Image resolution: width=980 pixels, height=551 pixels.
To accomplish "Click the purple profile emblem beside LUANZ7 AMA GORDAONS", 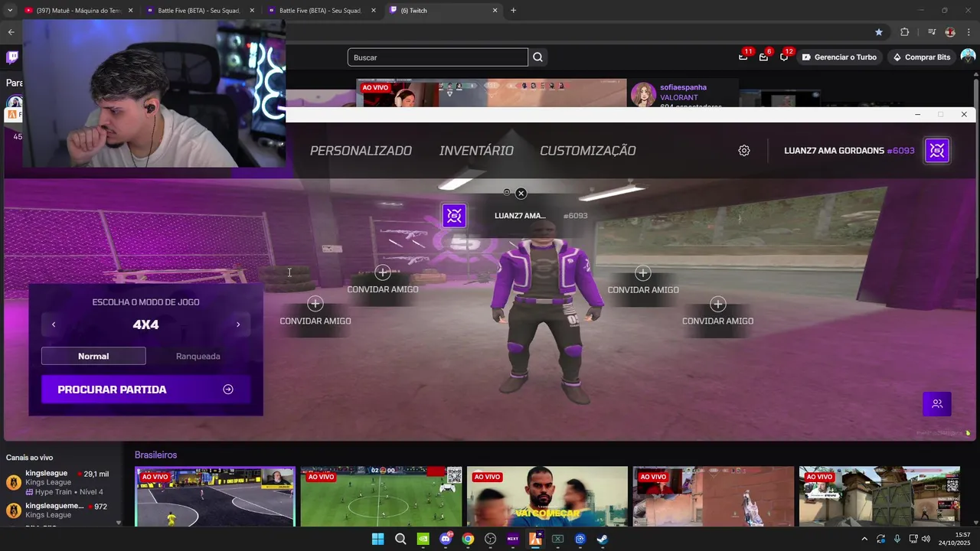I will pyautogui.click(x=937, y=151).
